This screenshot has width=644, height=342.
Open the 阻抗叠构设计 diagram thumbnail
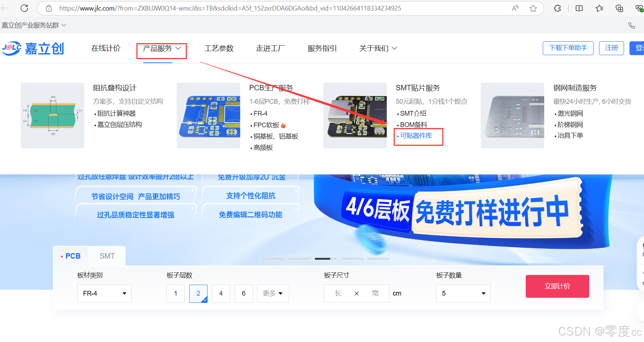click(52, 115)
